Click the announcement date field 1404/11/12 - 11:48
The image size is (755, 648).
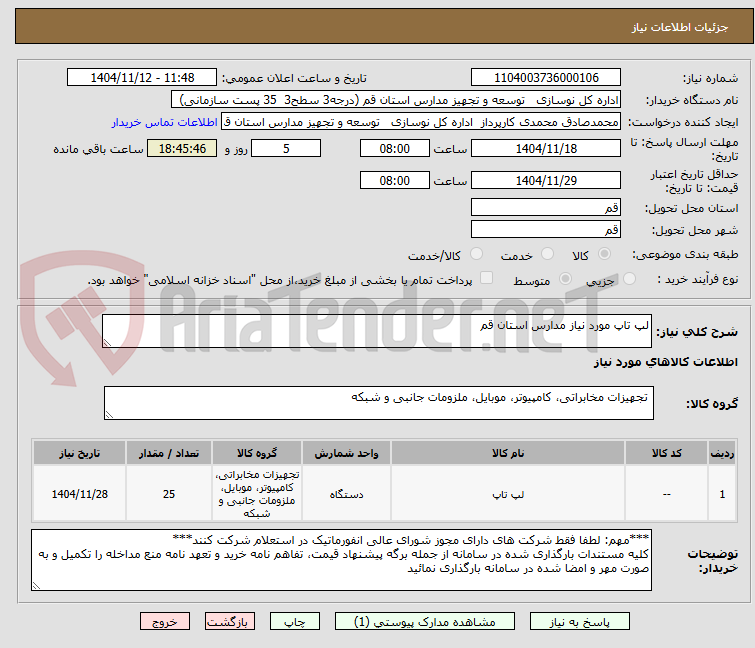(142, 78)
